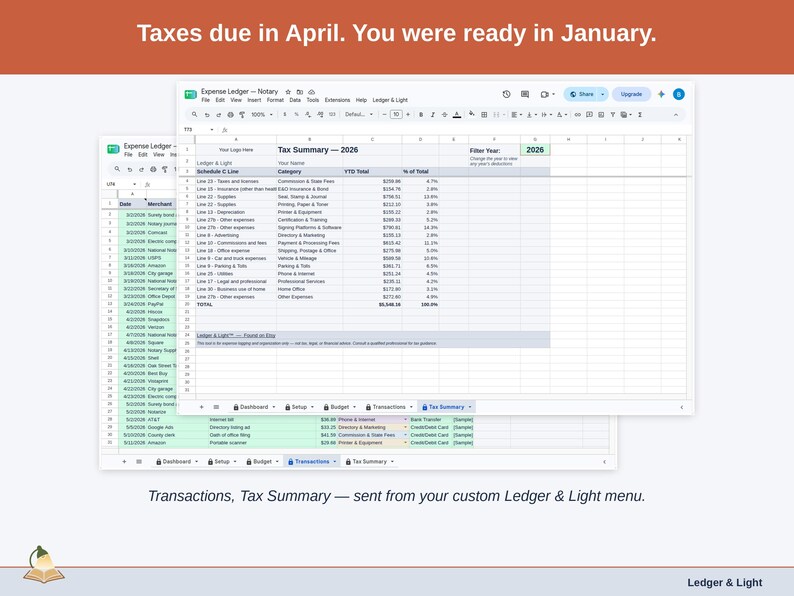
Task: Open the fill color picker
Action: 471,114
